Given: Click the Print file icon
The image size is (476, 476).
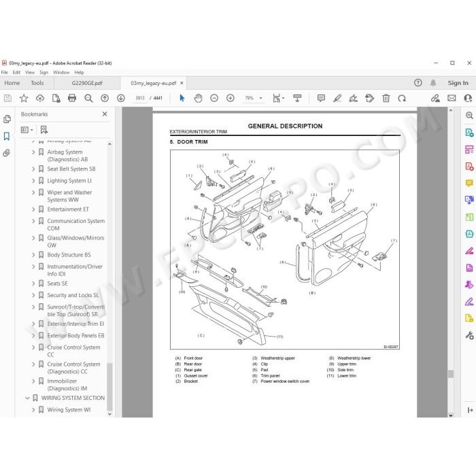Looking at the screenshot, I should coord(72,98).
